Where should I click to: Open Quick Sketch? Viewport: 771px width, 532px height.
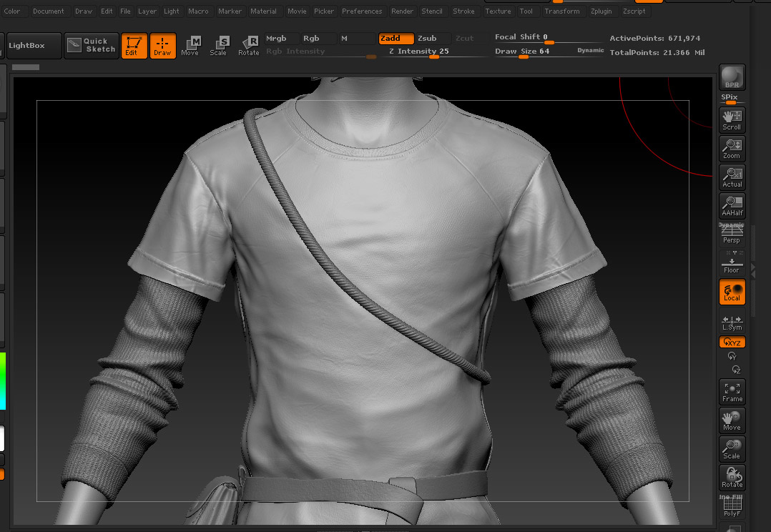92,46
